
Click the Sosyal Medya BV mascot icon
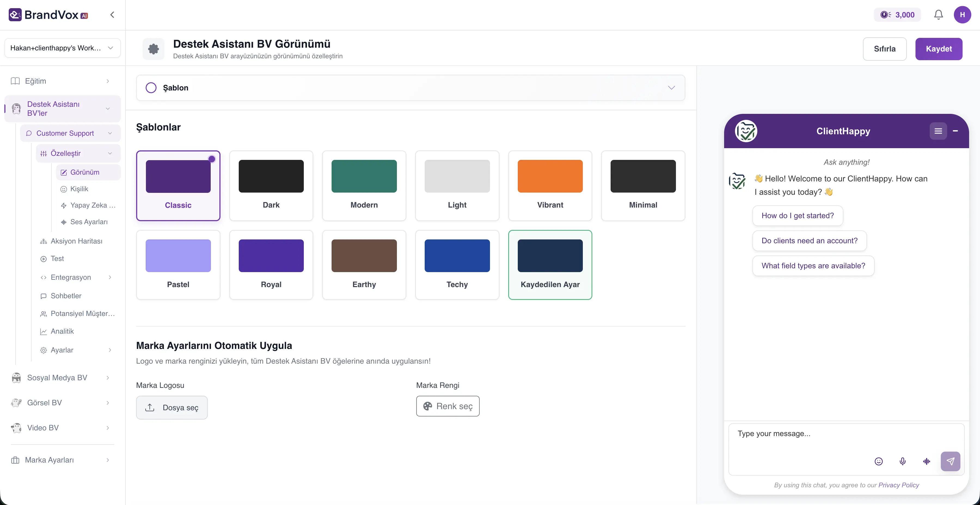pos(16,378)
